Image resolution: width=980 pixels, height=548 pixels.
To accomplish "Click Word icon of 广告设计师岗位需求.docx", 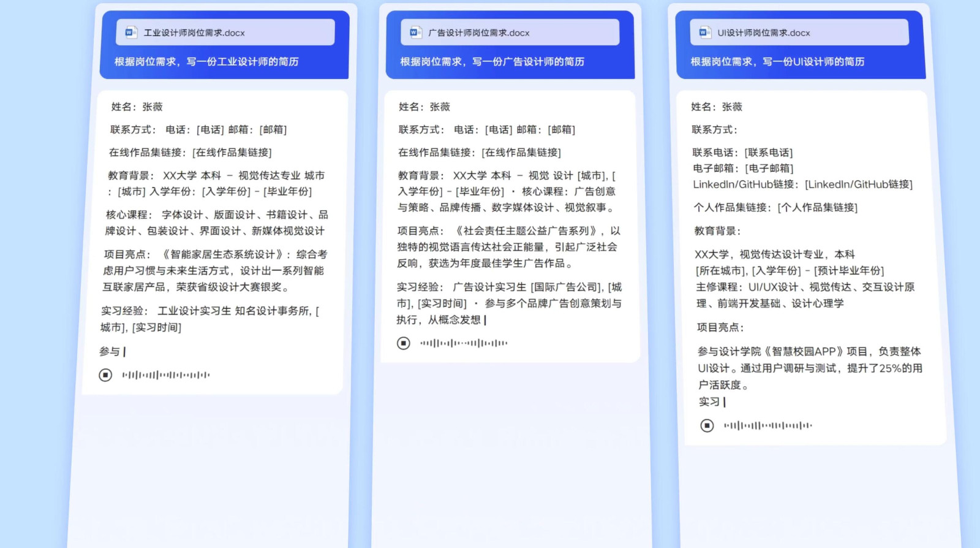I will (x=415, y=32).
